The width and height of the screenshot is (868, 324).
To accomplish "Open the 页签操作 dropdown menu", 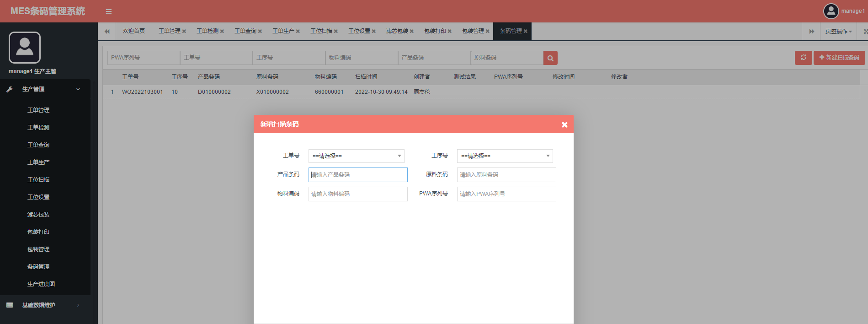I will tap(838, 32).
